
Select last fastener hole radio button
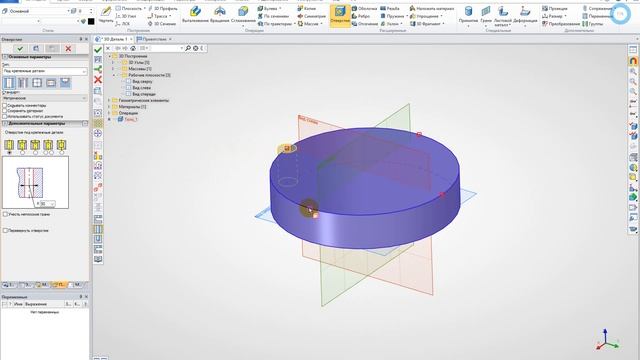pos(61,153)
